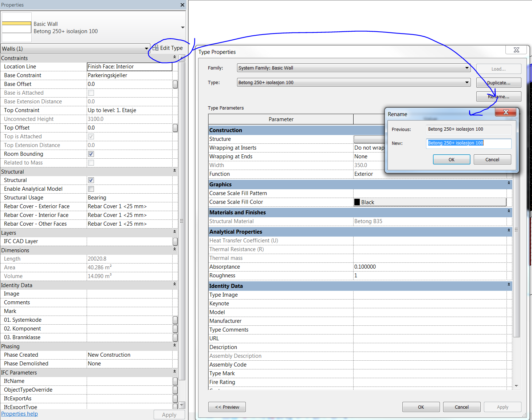The image size is (532, 420).
Task: Open the Properties help link
Action: click(19, 413)
